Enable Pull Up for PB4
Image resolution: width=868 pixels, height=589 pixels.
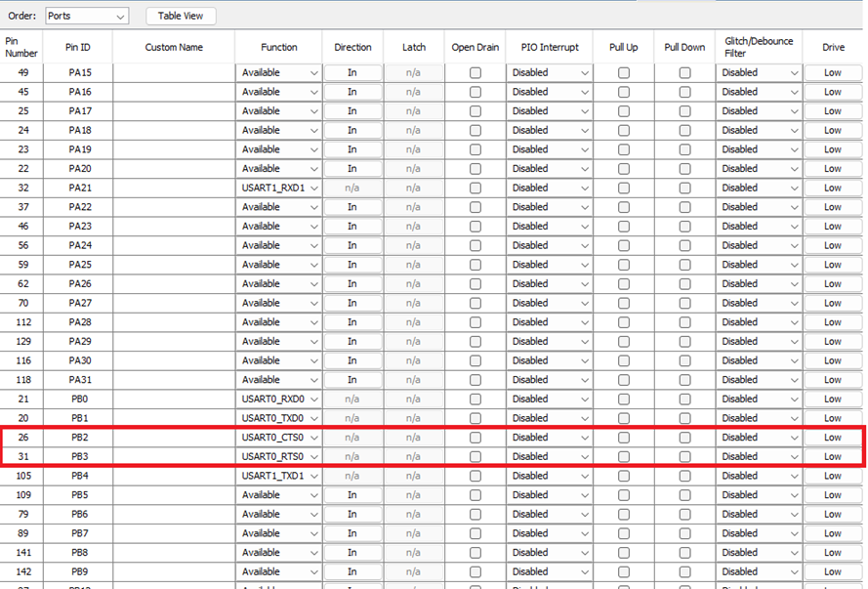click(x=623, y=476)
